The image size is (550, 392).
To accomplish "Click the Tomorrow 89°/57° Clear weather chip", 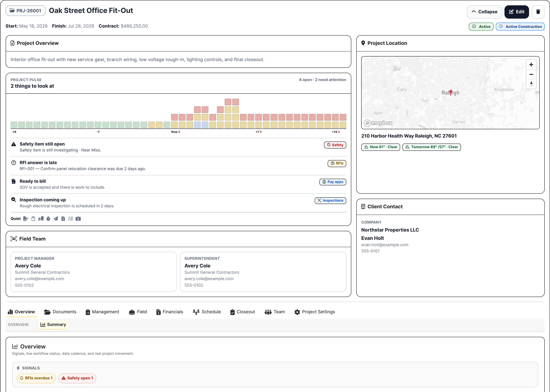I will tap(432, 147).
